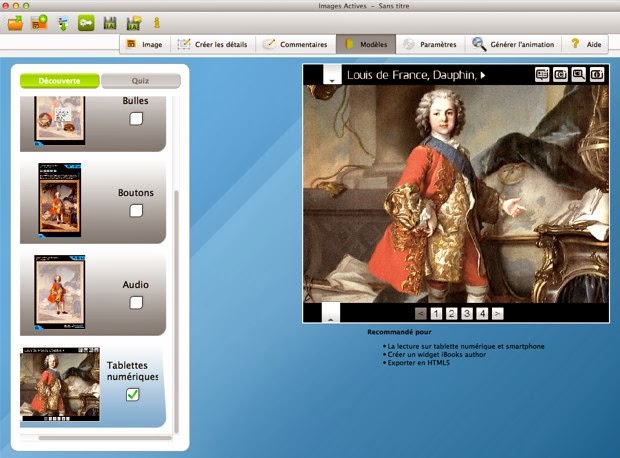
Task: Open the Image tab
Action: (x=145, y=44)
